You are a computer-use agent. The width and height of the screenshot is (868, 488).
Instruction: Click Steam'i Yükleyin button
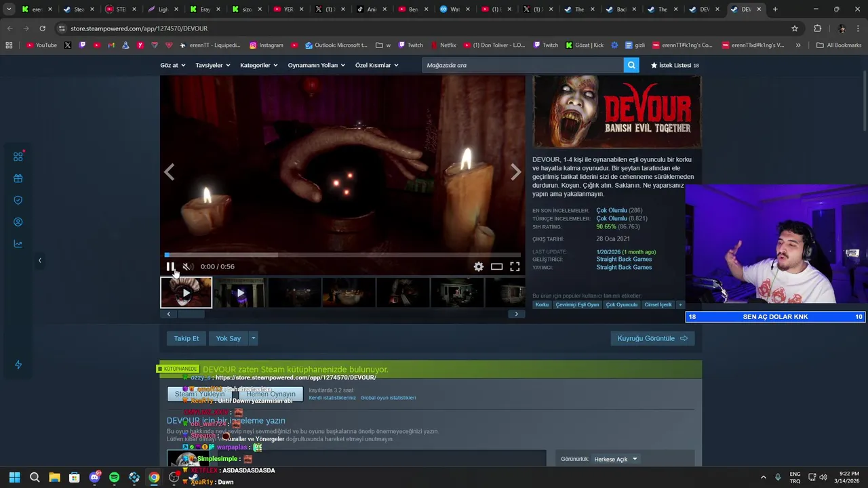tap(199, 394)
